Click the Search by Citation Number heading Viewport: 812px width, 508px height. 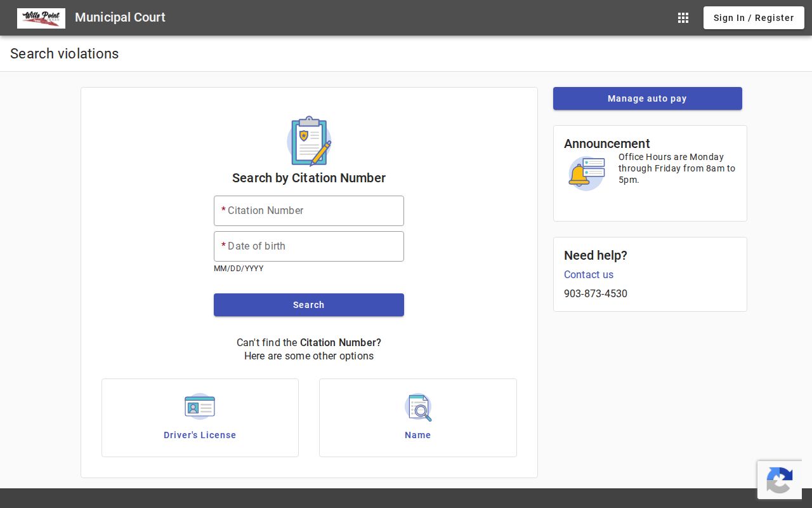[x=309, y=178]
